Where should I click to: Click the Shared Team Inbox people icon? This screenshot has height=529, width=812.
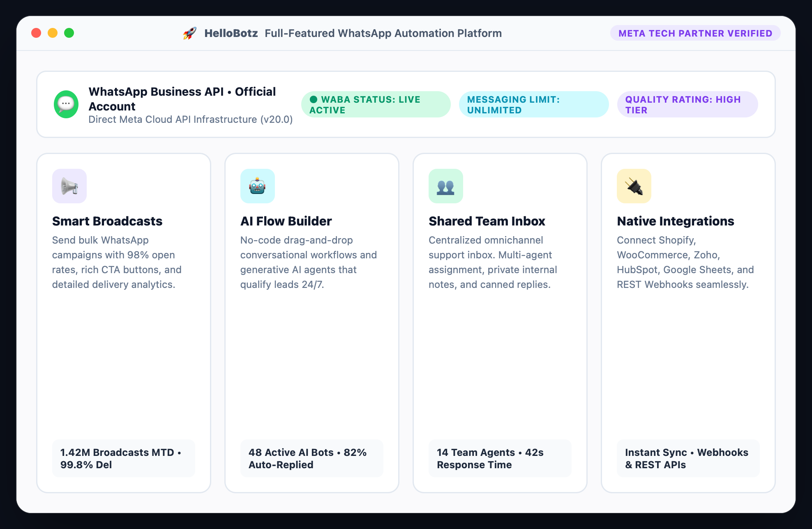tap(446, 186)
